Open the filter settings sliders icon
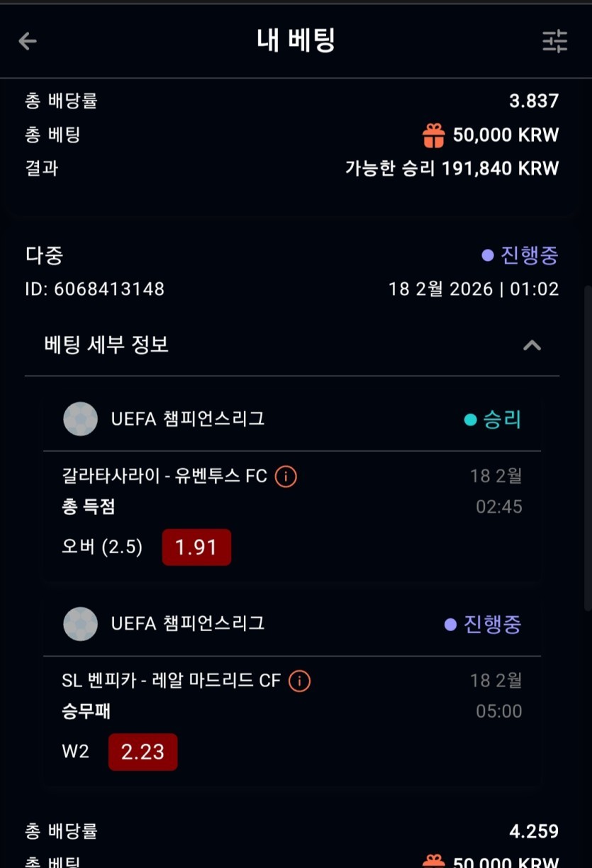 554,41
